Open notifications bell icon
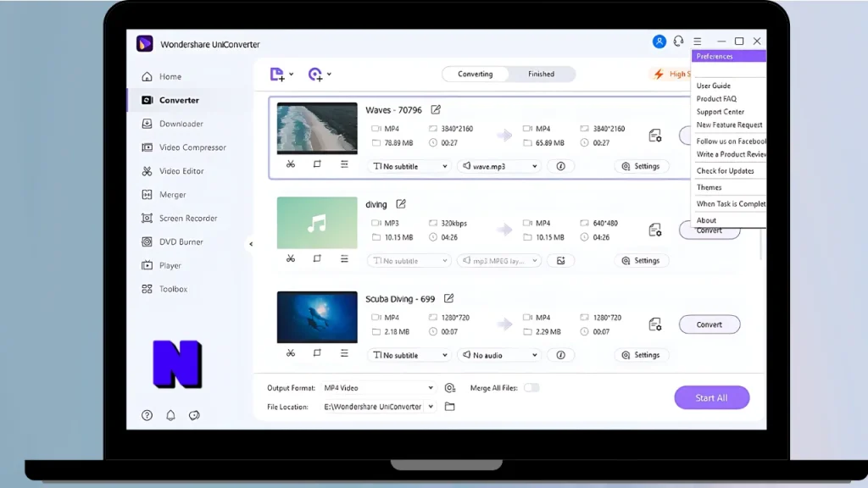 click(170, 415)
